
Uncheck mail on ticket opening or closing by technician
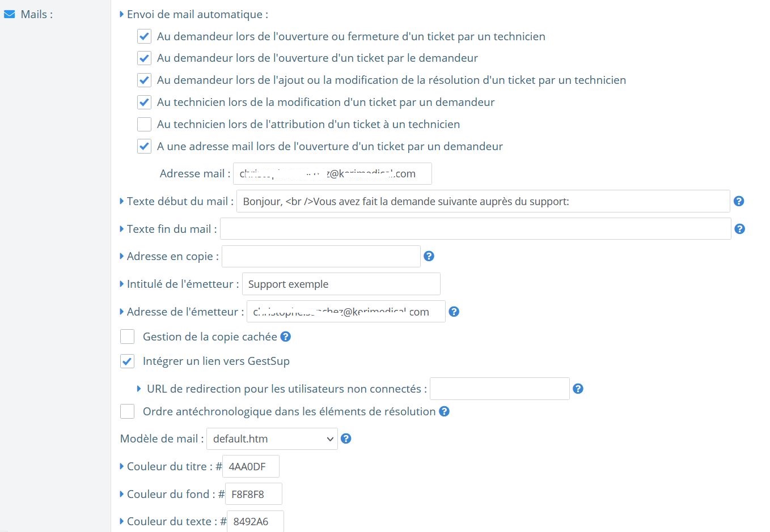144,36
